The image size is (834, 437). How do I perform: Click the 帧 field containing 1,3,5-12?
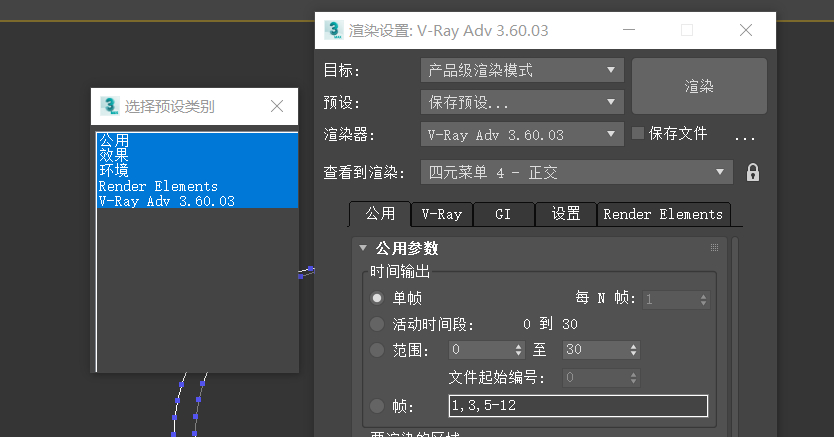click(578, 406)
